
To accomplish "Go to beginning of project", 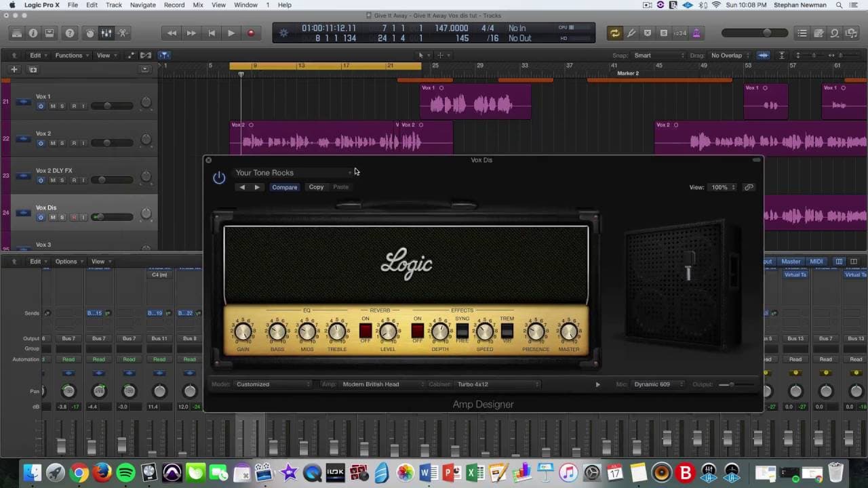I will click(212, 33).
